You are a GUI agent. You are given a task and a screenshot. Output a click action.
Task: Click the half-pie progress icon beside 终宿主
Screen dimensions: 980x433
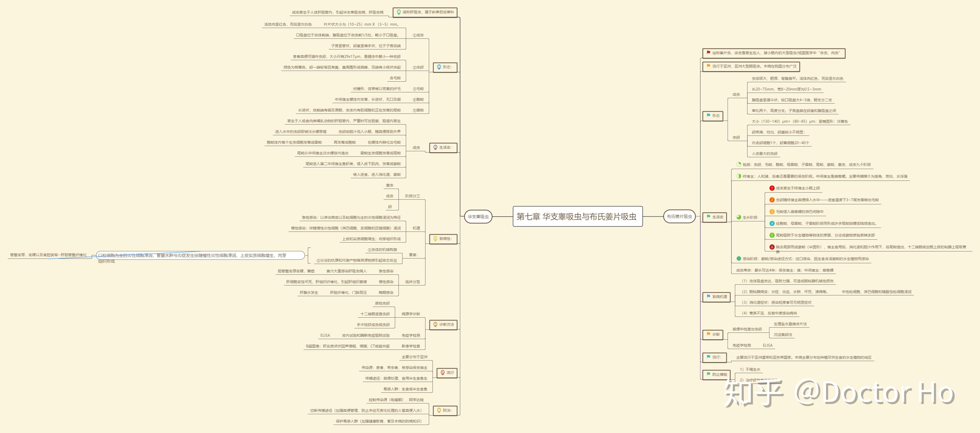point(739,176)
